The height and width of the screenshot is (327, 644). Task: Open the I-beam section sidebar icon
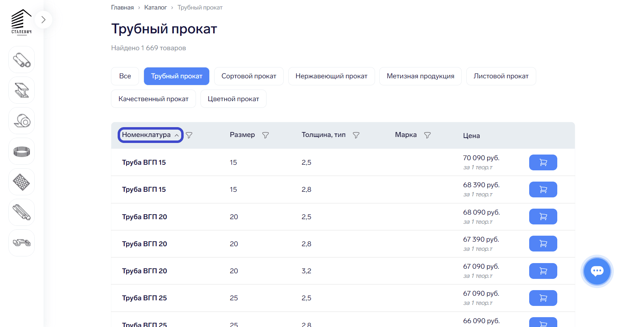[x=22, y=90]
